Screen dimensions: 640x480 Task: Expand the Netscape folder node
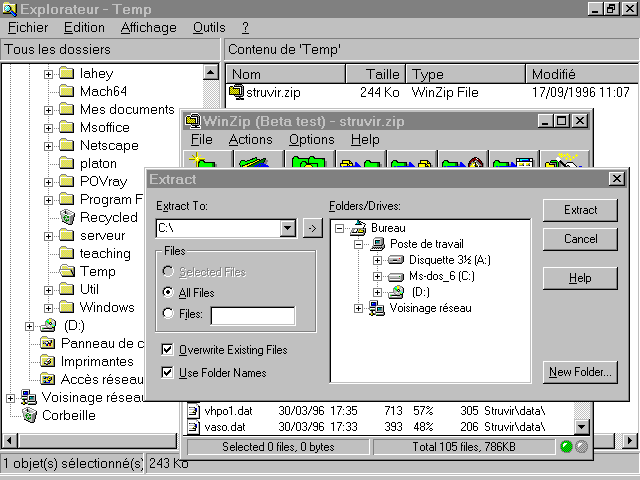coord(48,146)
